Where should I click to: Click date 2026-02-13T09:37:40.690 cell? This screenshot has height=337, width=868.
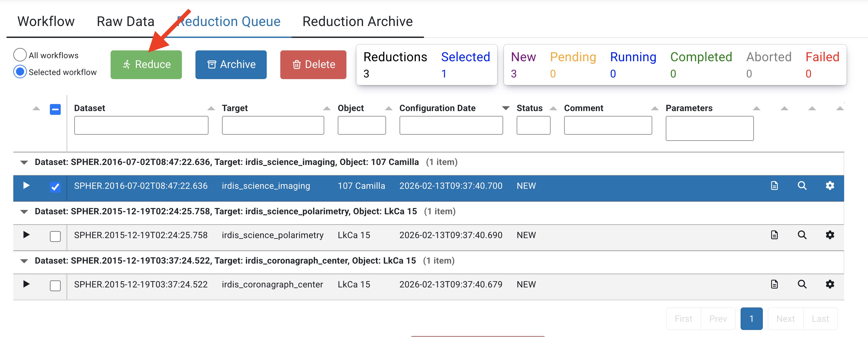451,235
